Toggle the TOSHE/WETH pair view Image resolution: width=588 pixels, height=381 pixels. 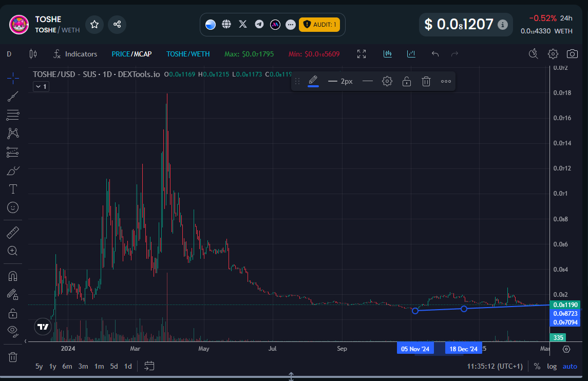[x=188, y=54]
